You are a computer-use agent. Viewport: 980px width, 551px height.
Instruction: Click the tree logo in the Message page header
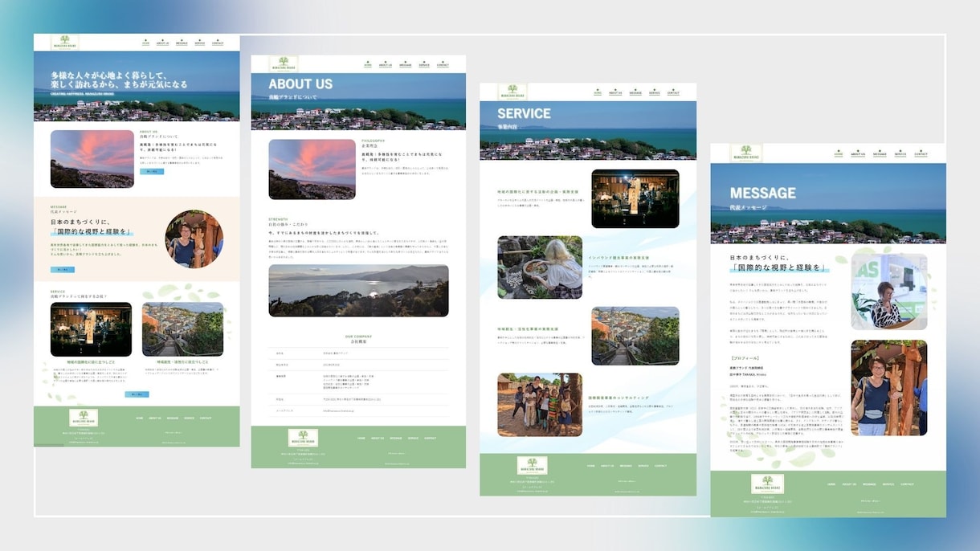pyautogui.click(x=746, y=153)
